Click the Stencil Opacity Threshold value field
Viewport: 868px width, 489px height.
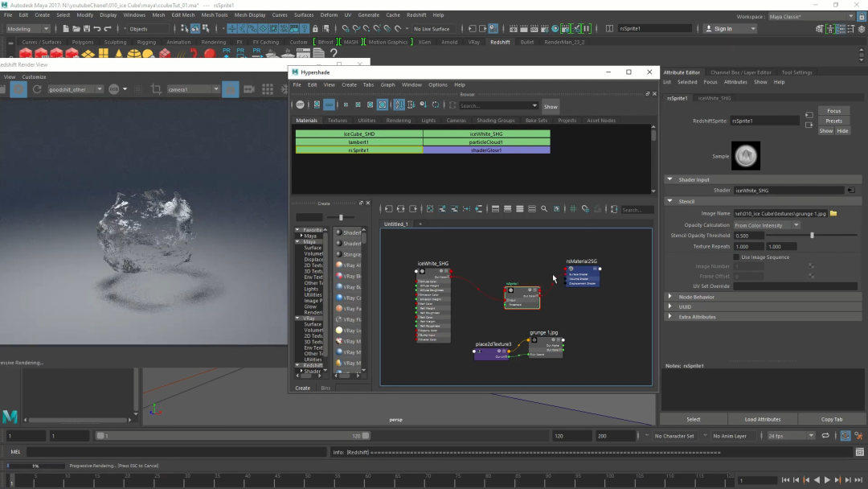[748, 236]
